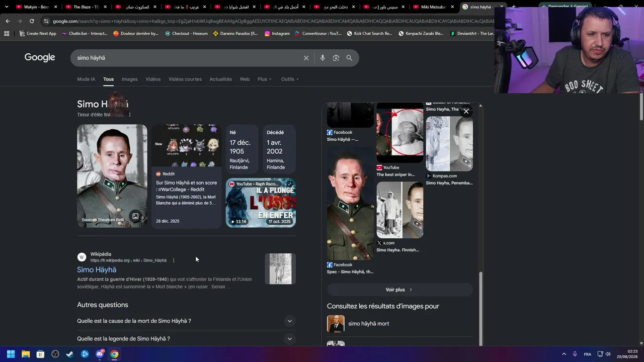The height and width of the screenshot is (362, 644).
Task: Start voice search with the microphone icon
Action: pyautogui.click(x=323, y=58)
